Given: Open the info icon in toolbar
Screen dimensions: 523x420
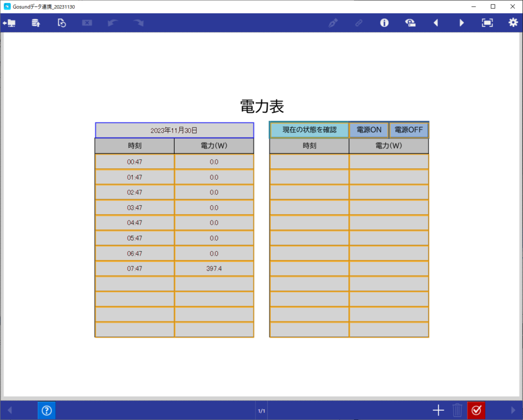Looking at the screenshot, I should coord(384,23).
